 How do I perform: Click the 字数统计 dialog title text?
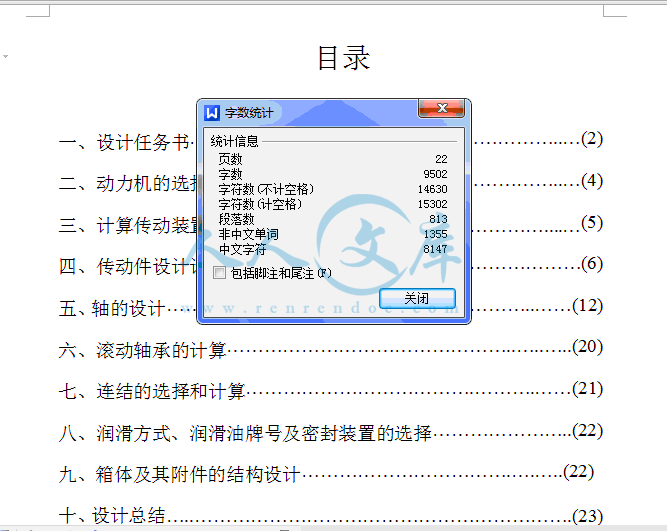pos(249,113)
